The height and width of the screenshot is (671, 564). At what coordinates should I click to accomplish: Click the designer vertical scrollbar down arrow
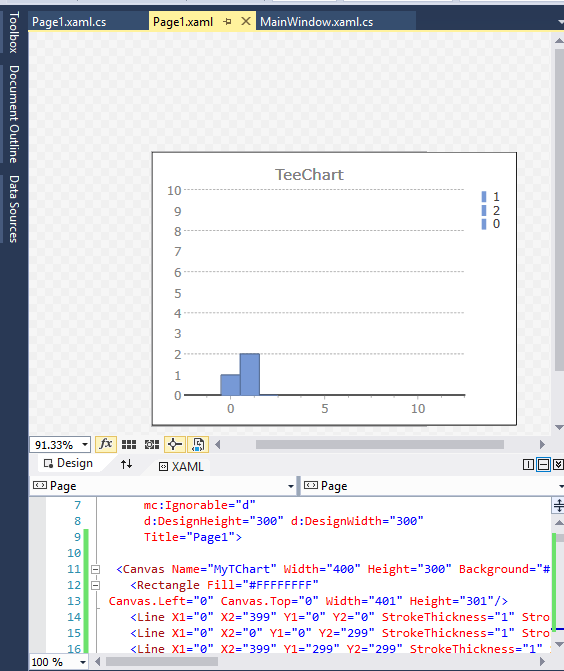(559, 427)
